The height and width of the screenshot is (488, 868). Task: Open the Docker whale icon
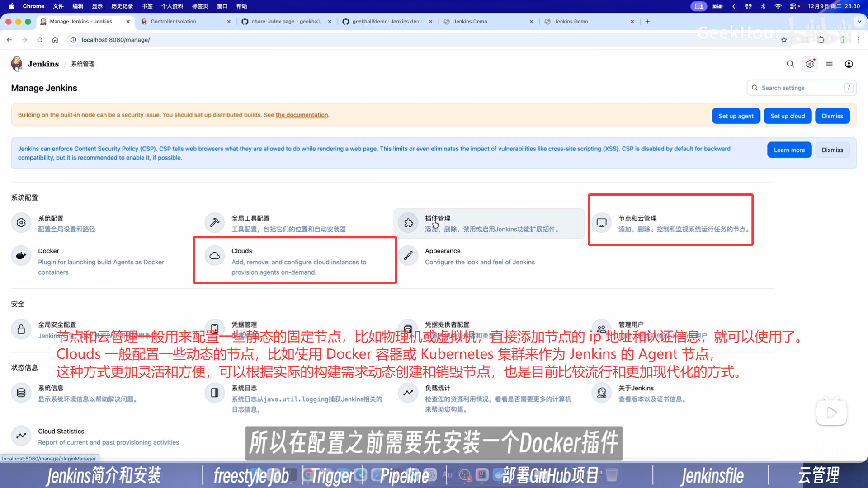point(21,256)
